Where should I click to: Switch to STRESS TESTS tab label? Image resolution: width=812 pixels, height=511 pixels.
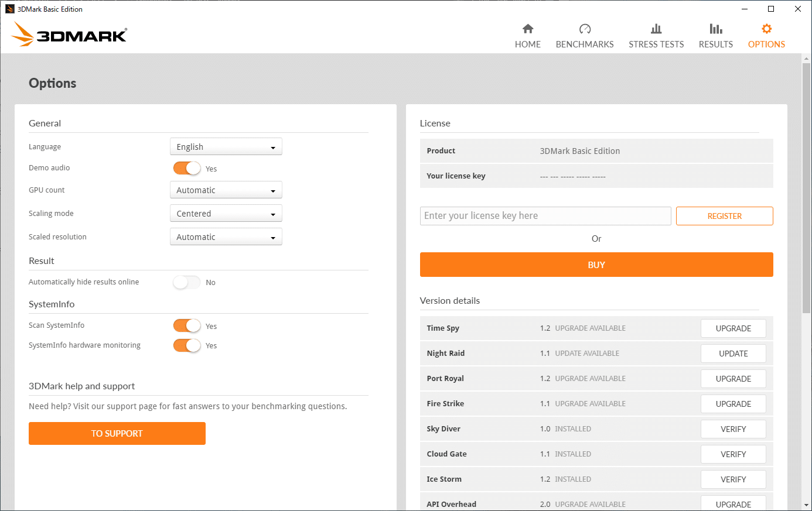coord(656,44)
